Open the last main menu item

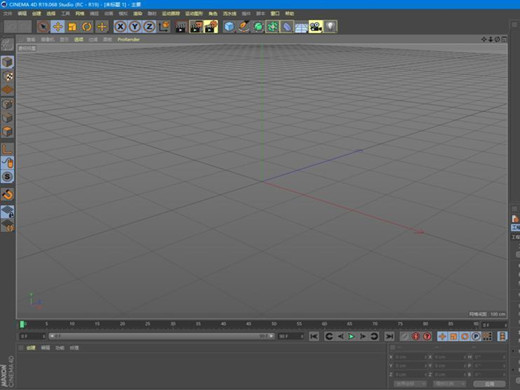pos(289,13)
